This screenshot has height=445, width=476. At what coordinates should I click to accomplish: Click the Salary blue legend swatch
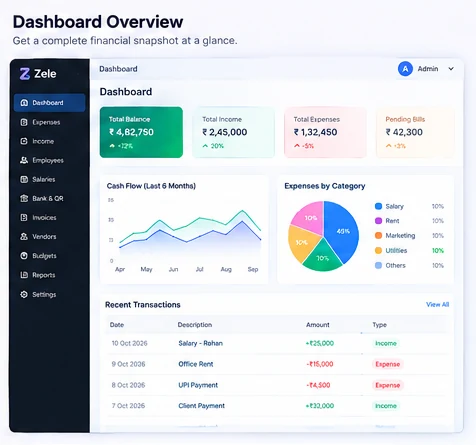point(378,206)
